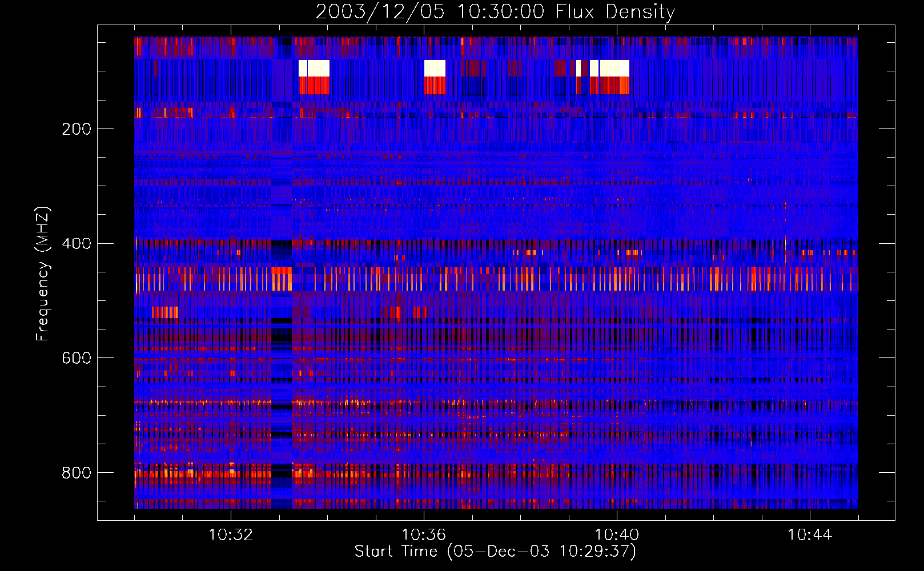Screen dimensions: 924x571
Task: Click the 10:32 time tick label
Action: click(x=231, y=535)
